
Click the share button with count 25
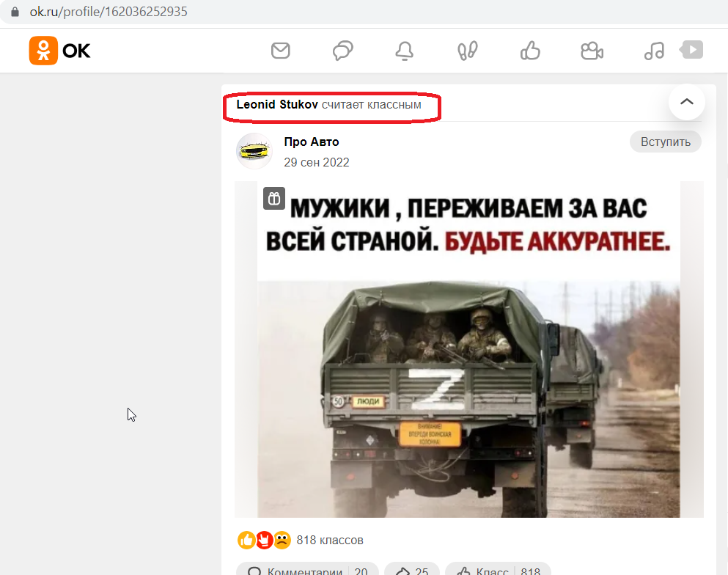coord(412,571)
